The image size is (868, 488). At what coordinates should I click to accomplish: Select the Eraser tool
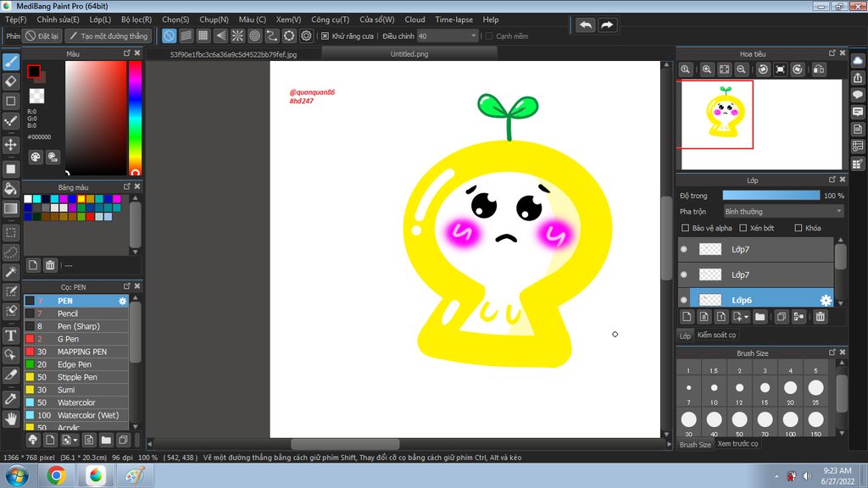tap(11, 81)
